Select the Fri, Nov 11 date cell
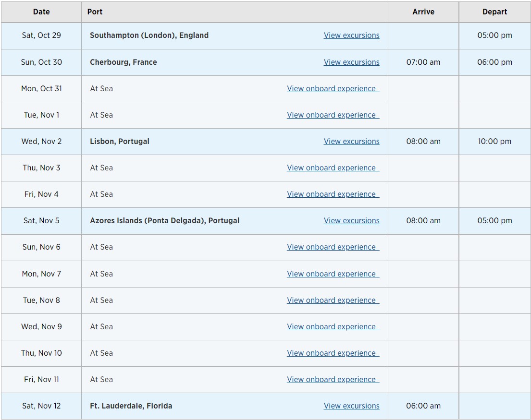The height and width of the screenshot is (420, 531). [x=41, y=379]
